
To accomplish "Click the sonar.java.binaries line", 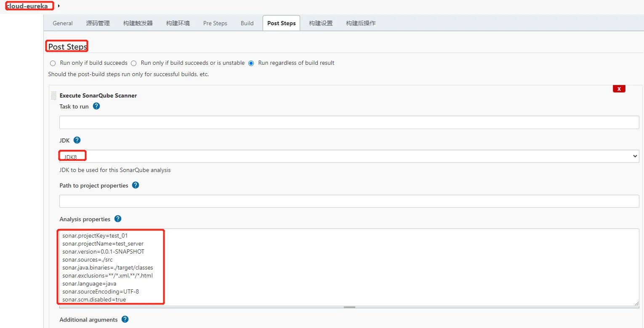I will click(x=108, y=267).
